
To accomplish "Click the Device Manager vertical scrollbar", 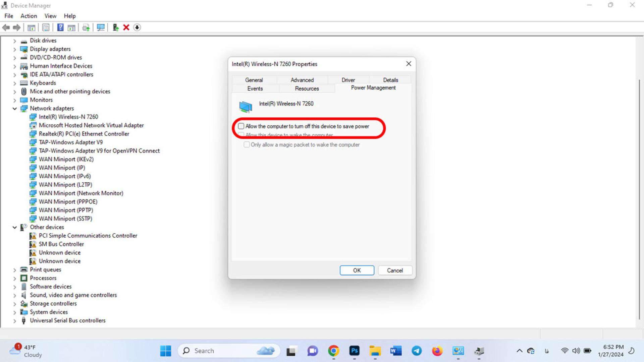I will tap(640, 199).
